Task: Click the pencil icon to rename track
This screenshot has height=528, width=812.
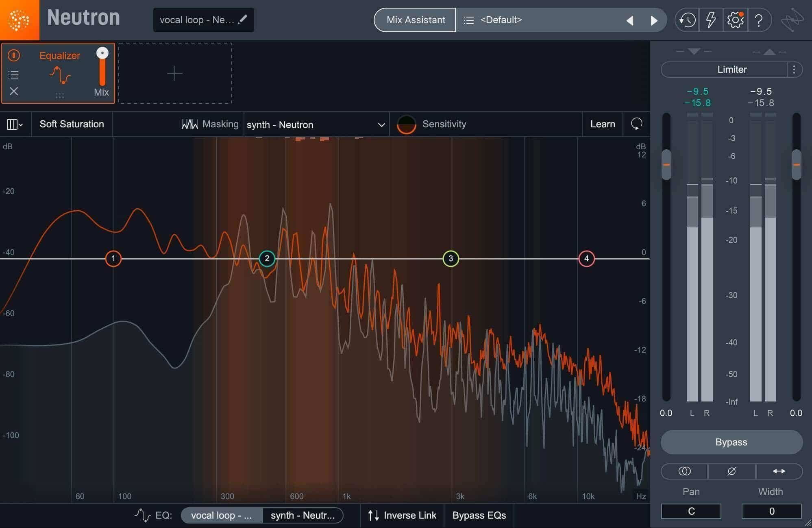Action: coord(243,19)
